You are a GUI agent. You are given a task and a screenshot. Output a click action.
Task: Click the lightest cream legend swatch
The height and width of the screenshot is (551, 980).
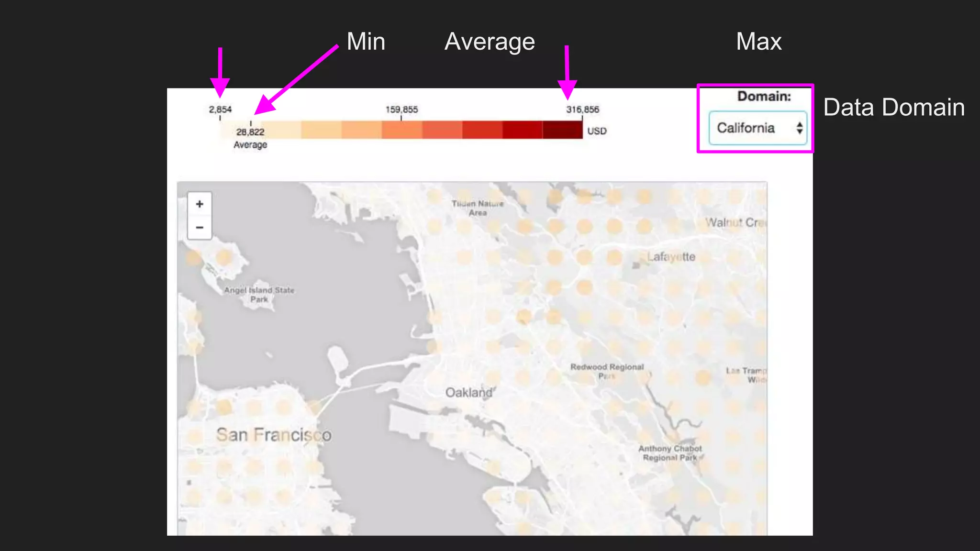(x=240, y=130)
